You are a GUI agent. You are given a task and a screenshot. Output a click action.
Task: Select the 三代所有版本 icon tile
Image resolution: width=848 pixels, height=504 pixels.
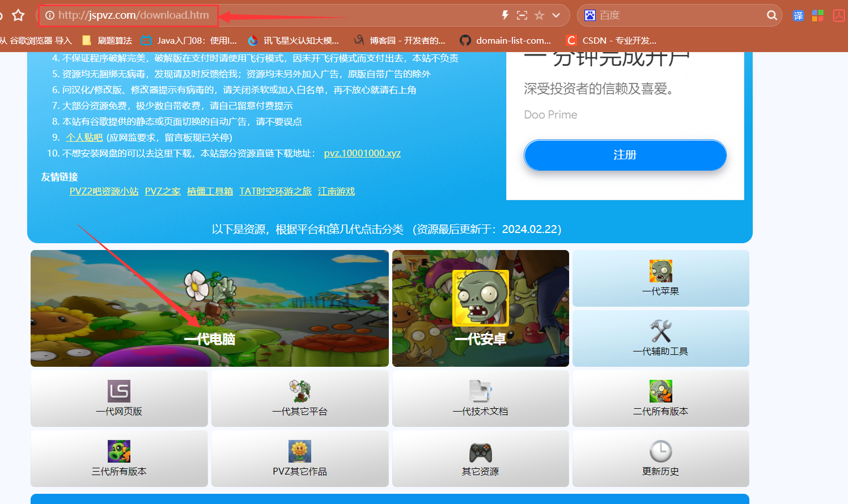(x=119, y=459)
